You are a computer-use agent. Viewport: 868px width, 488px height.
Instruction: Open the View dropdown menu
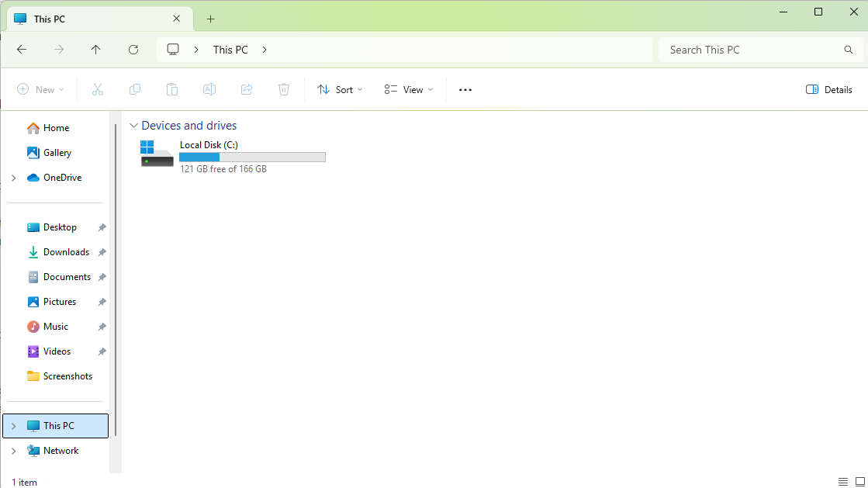pyautogui.click(x=409, y=90)
